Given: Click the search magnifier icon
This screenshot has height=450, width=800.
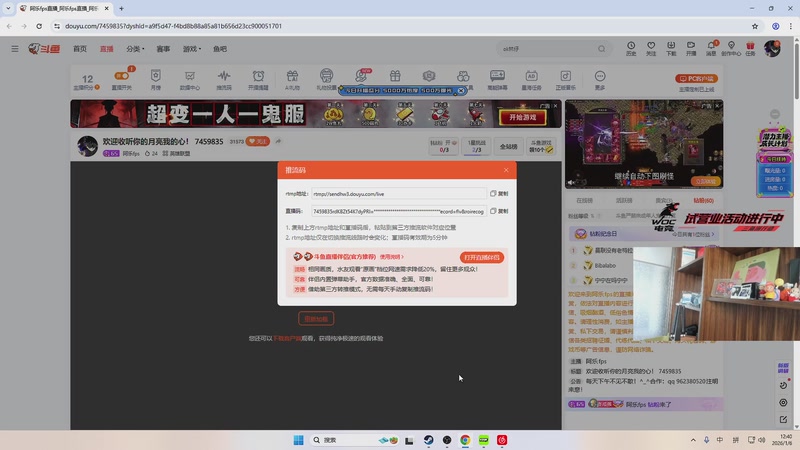Looking at the screenshot, I should tap(602, 49).
